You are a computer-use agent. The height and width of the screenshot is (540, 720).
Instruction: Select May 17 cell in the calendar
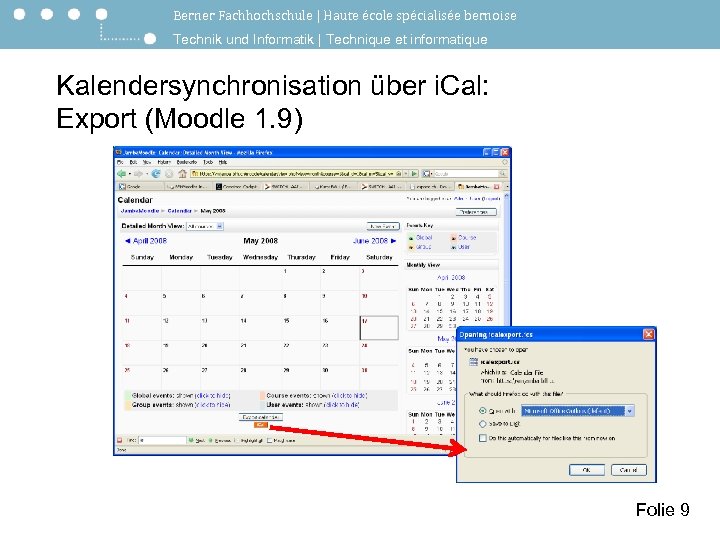379,328
